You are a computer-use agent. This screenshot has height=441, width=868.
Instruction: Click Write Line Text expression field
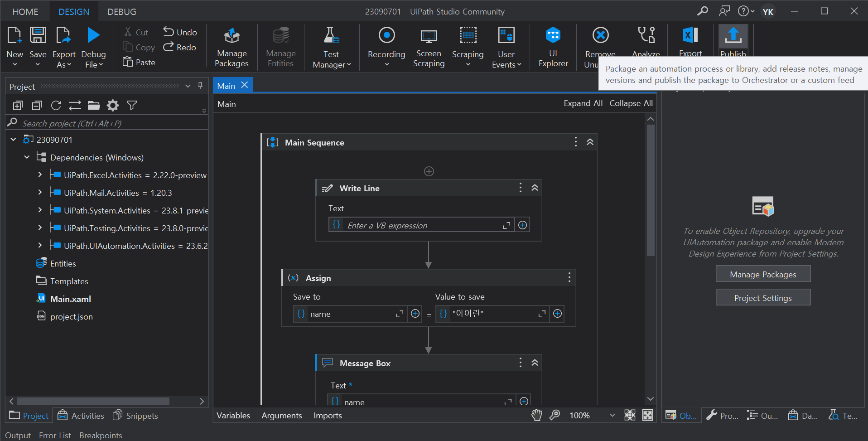pos(421,225)
